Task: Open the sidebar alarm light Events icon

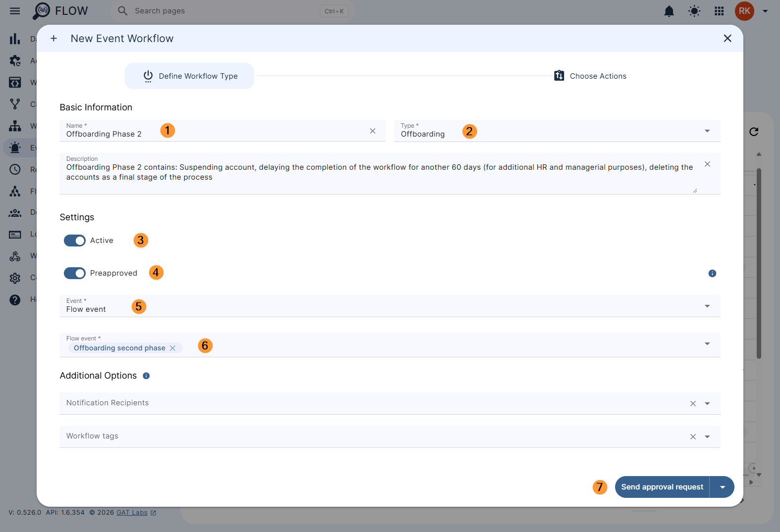Action: click(15, 147)
